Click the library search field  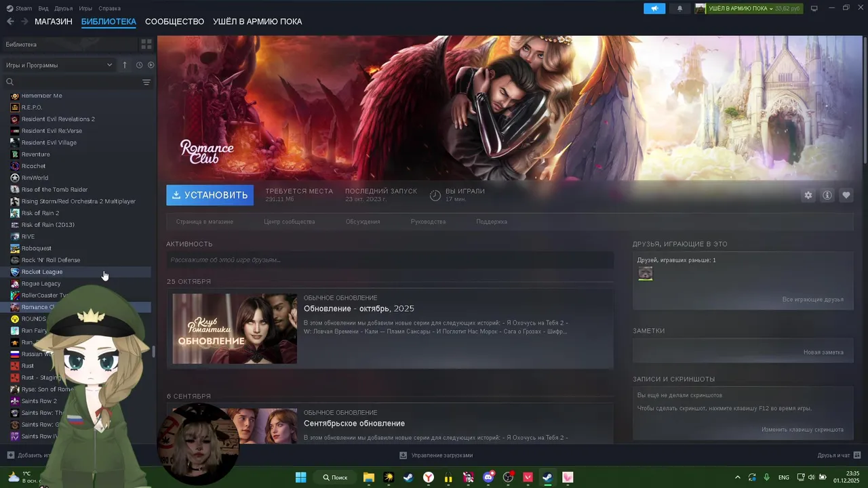[x=71, y=82]
